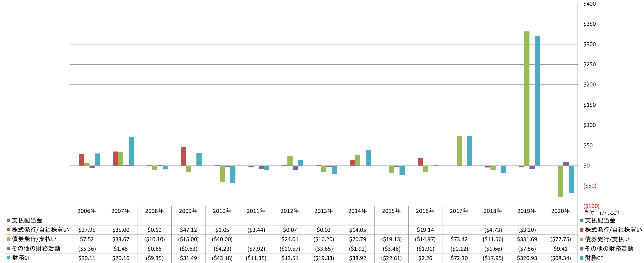Click table cell $35.00
Viewport: 644px width, 263px height.
click(x=120, y=230)
